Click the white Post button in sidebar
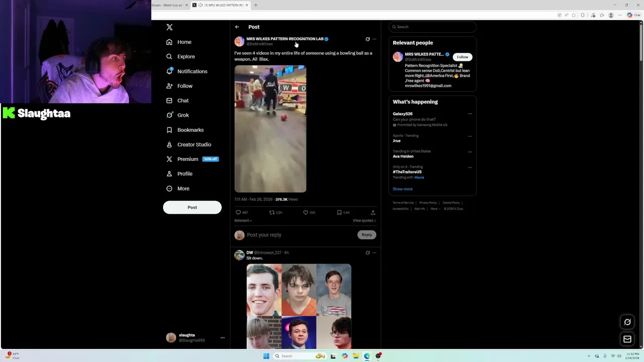This screenshot has height=362, width=644. [192, 207]
